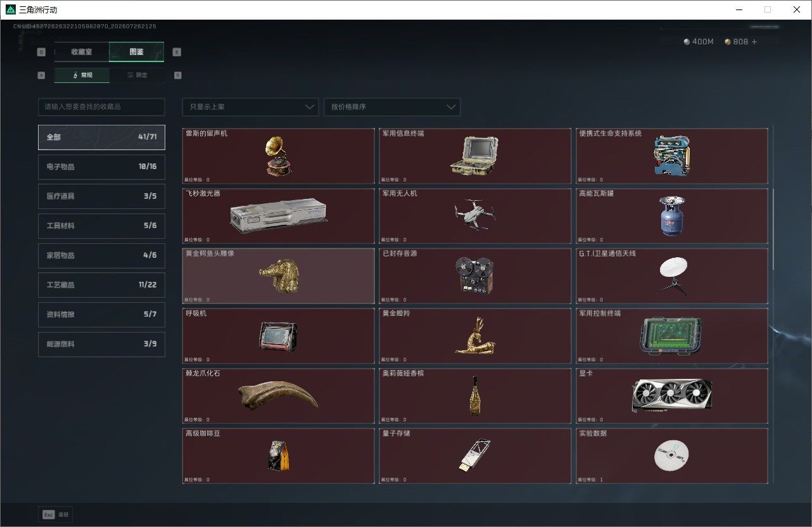Viewport: 812px width, 527px height.
Task: Click the plus icon beside 808 currency
Action: pos(754,42)
